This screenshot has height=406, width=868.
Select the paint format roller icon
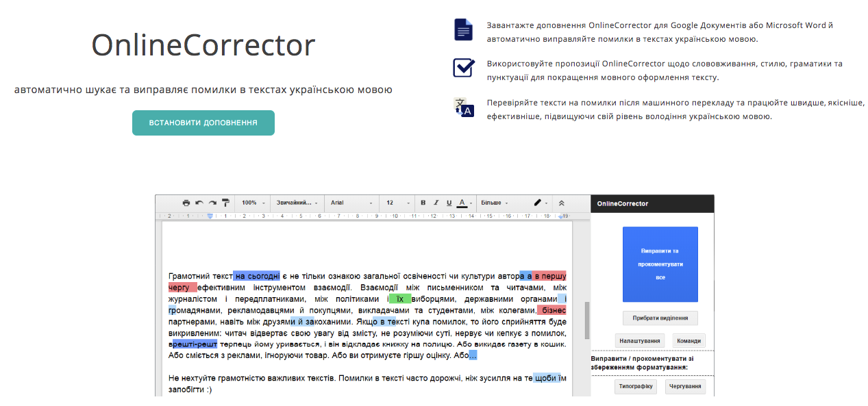[x=225, y=203]
